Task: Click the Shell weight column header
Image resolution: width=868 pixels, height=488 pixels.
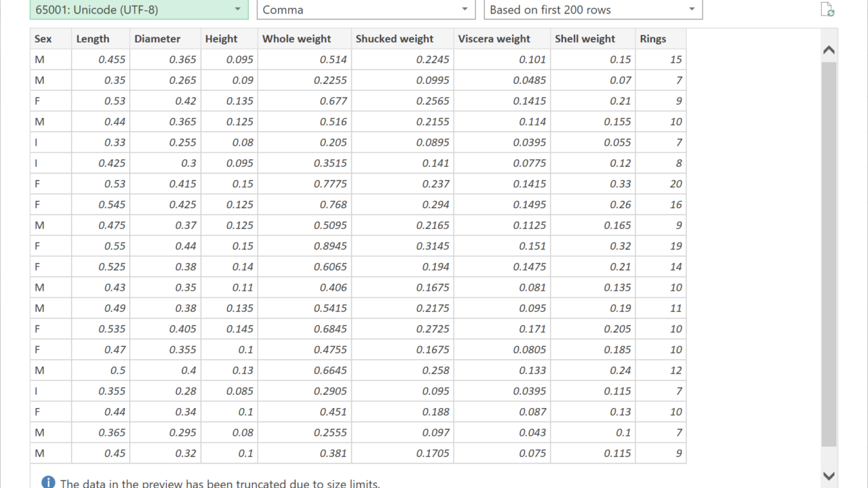Action: 593,39
